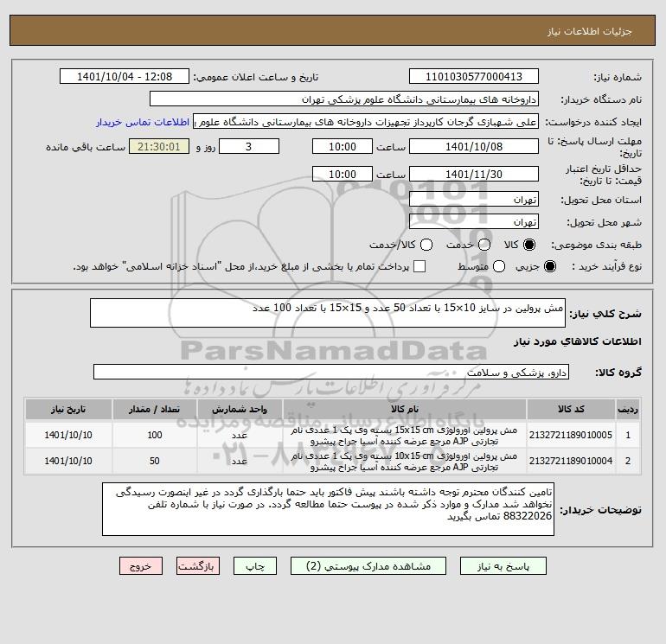Click the شرح کلی نیاز description box

pyautogui.click(x=328, y=313)
